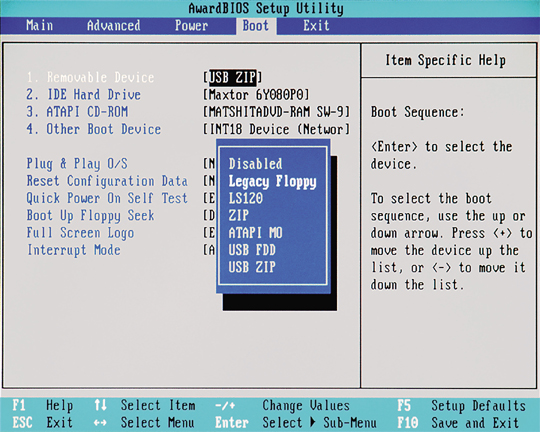The height and width of the screenshot is (432, 540).
Task: Select the Plug & Play O/S setting
Action: click(x=77, y=164)
